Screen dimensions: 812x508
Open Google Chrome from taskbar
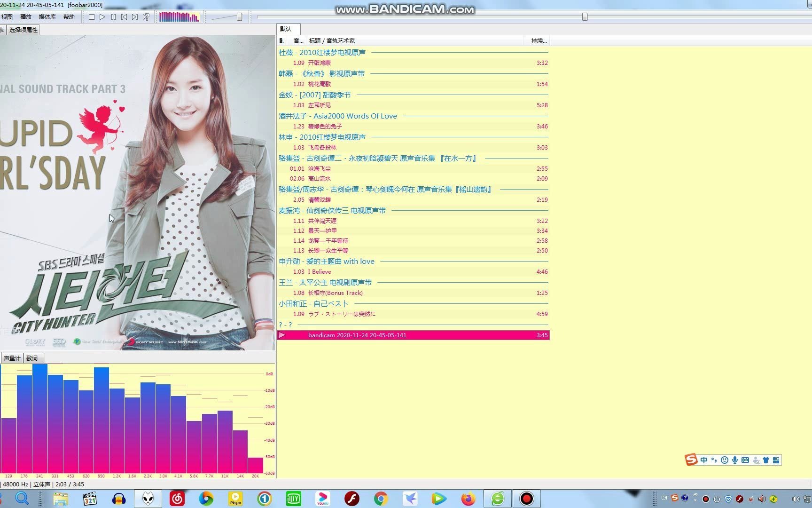coord(381,499)
